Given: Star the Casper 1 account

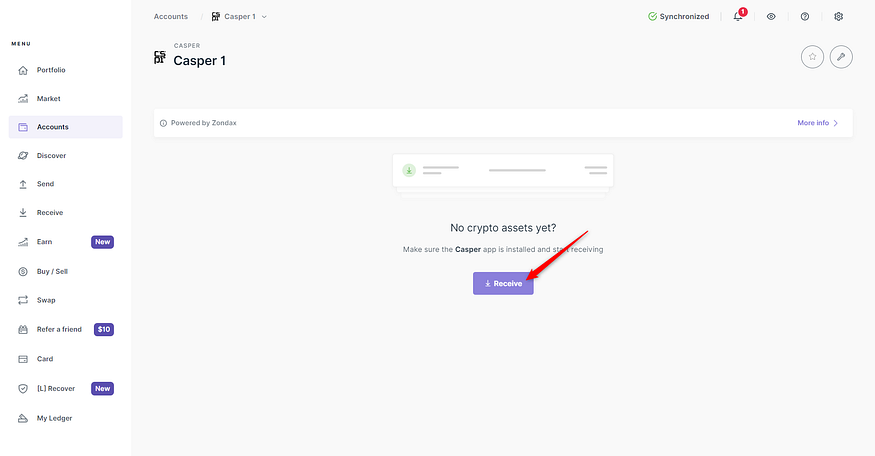Looking at the screenshot, I should [812, 57].
